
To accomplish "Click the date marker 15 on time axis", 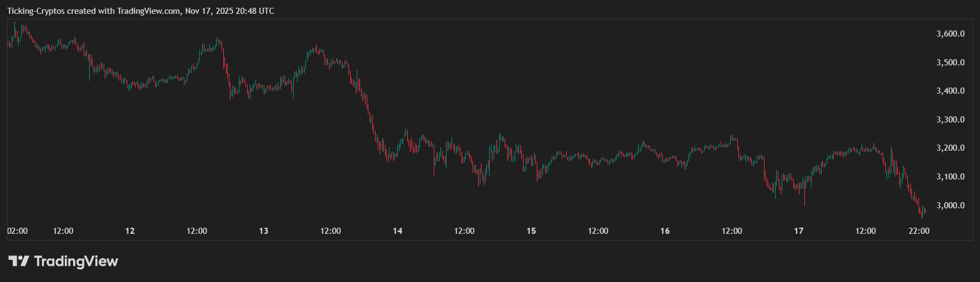I will [531, 231].
